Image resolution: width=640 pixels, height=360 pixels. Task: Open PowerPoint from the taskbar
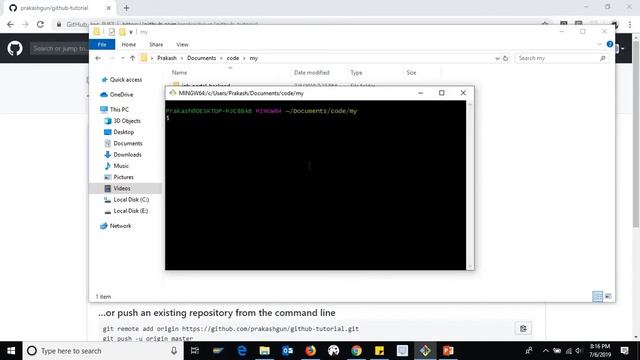[x=448, y=351]
